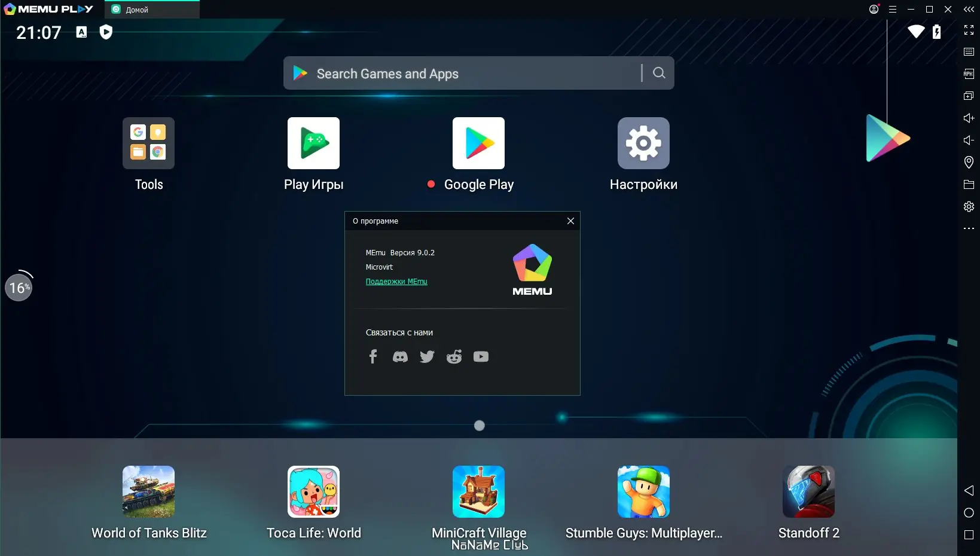
Task: Open Настройки settings app
Action: (x=643, y=143)
